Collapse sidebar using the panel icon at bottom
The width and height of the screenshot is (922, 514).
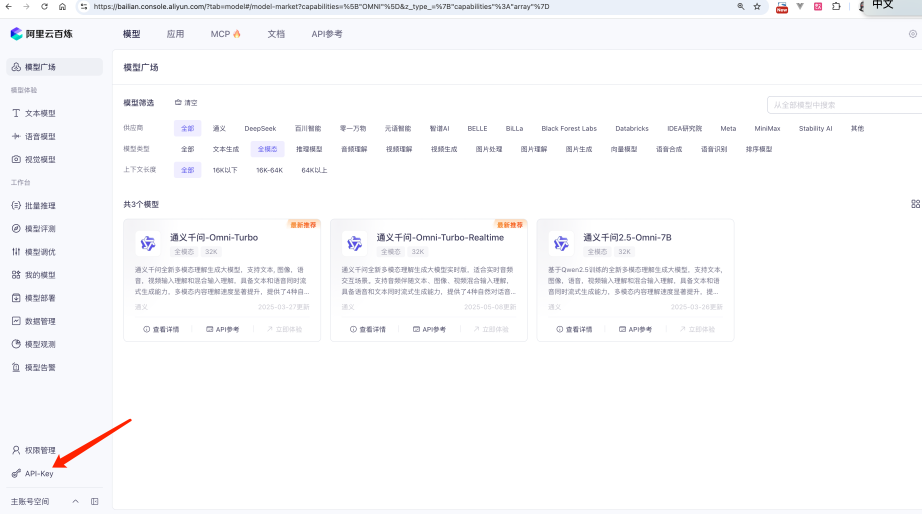95,501
